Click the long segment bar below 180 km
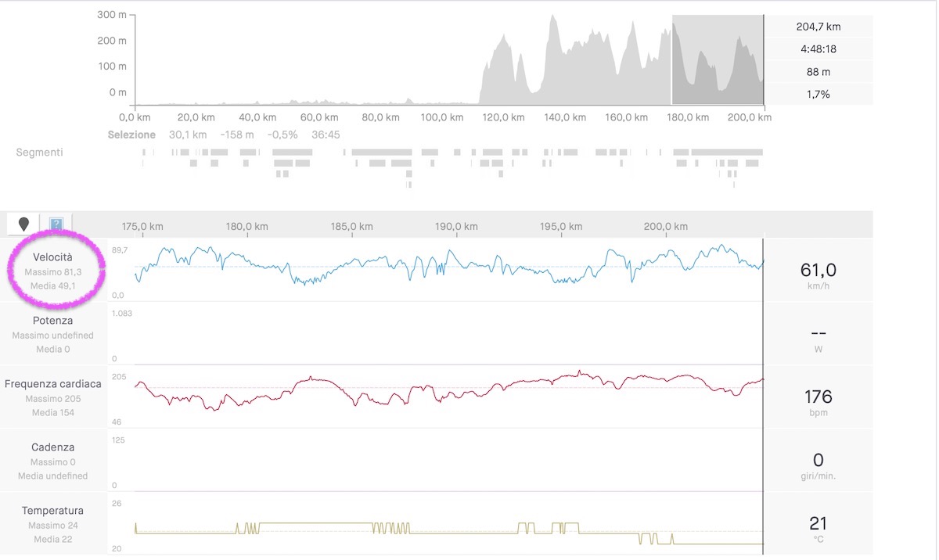This screenshot has width=939, height=560. pyautogui.click(x=726, y=152)
